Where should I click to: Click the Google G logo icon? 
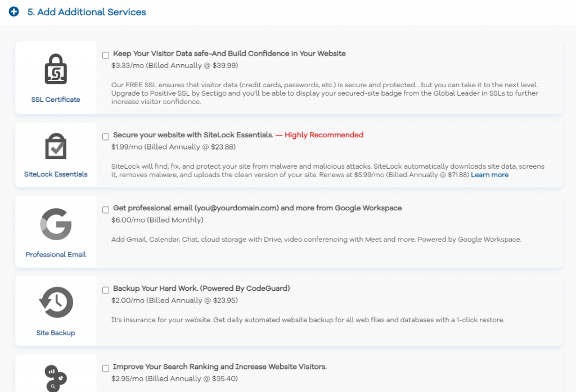56,224
